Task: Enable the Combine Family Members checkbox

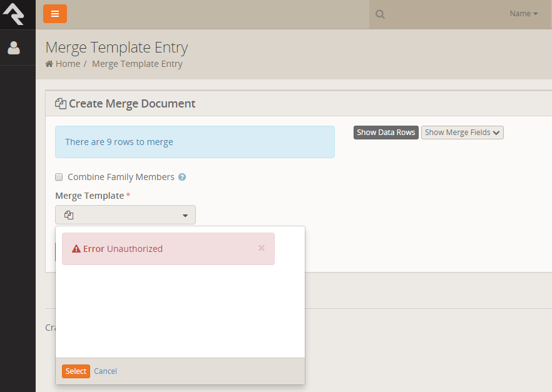Action: [x=59, y=177]
